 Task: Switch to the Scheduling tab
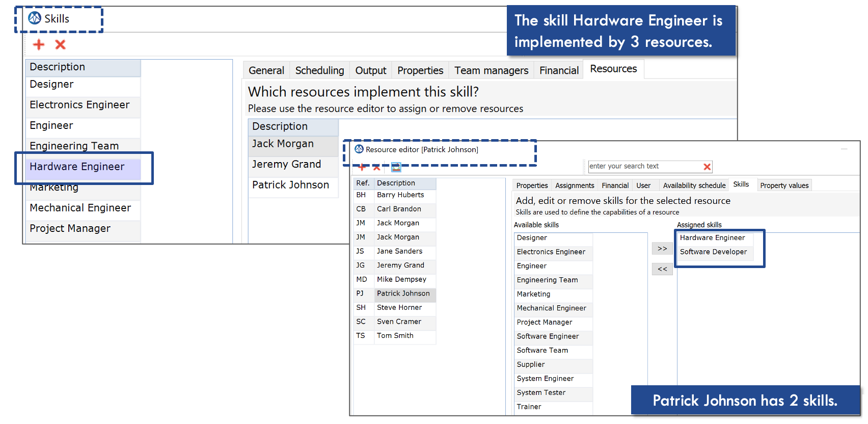(x=319, y=70)
